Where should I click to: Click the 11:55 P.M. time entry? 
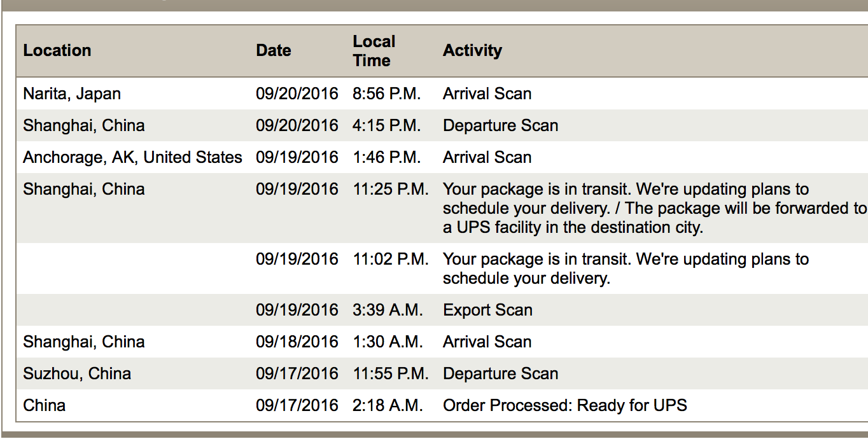tap(390, 374)
